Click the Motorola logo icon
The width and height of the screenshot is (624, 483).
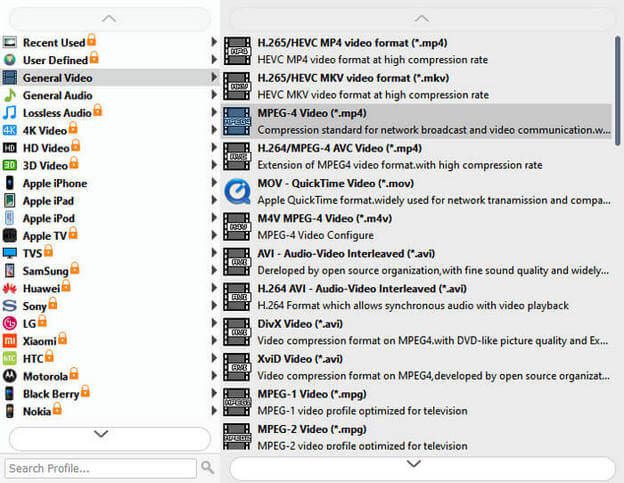[x=10, y=376]
